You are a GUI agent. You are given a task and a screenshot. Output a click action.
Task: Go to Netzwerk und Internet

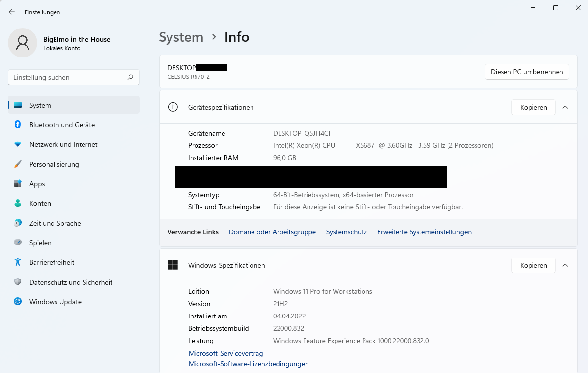coord(74,144)
